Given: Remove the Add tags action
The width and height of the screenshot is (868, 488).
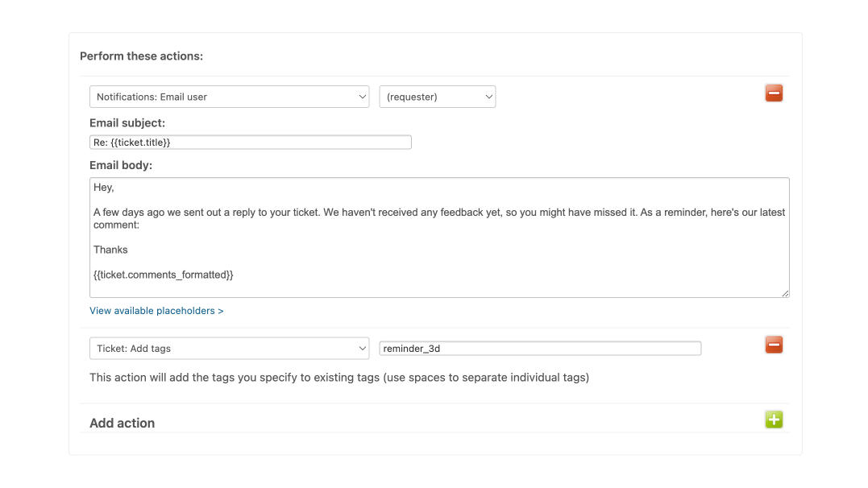Looking at the screenshot, I should (x=774, y=345).
